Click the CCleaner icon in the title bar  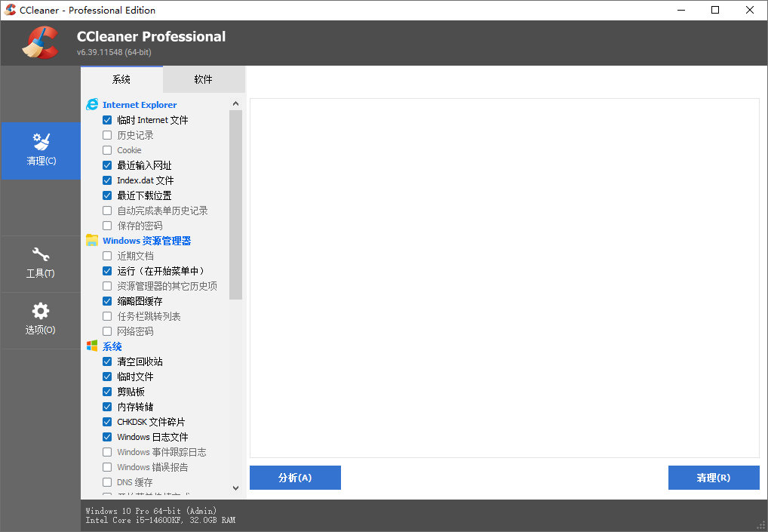click(11, 10)
